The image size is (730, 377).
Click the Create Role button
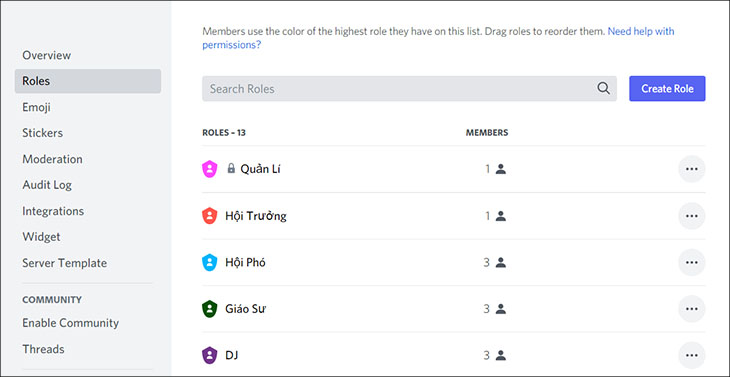pos(667,88)
